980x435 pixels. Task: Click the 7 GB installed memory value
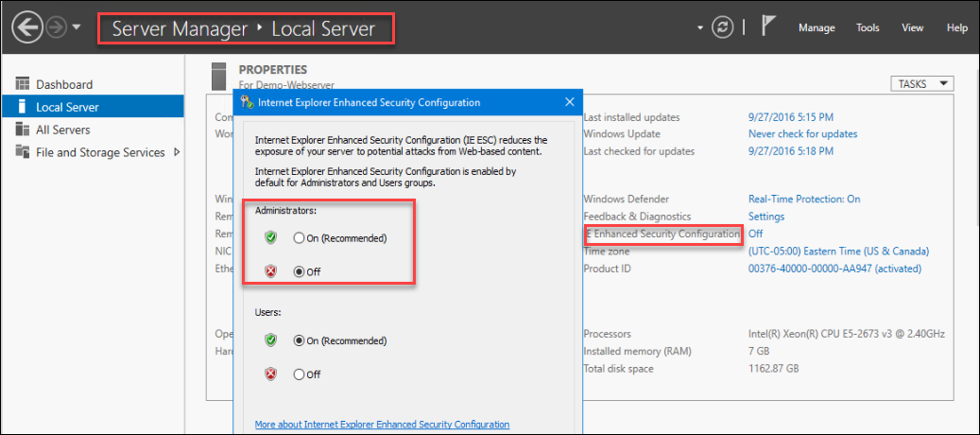[760, 351]
